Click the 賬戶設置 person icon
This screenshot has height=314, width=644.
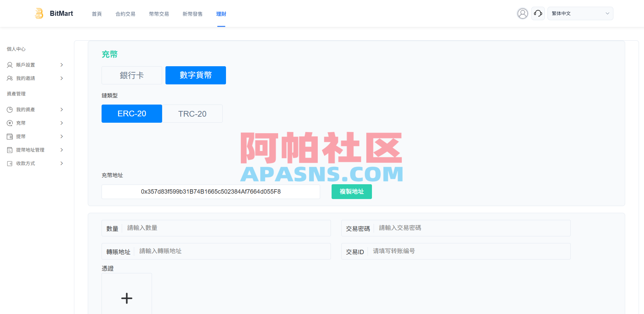click(x=10, y=65)
